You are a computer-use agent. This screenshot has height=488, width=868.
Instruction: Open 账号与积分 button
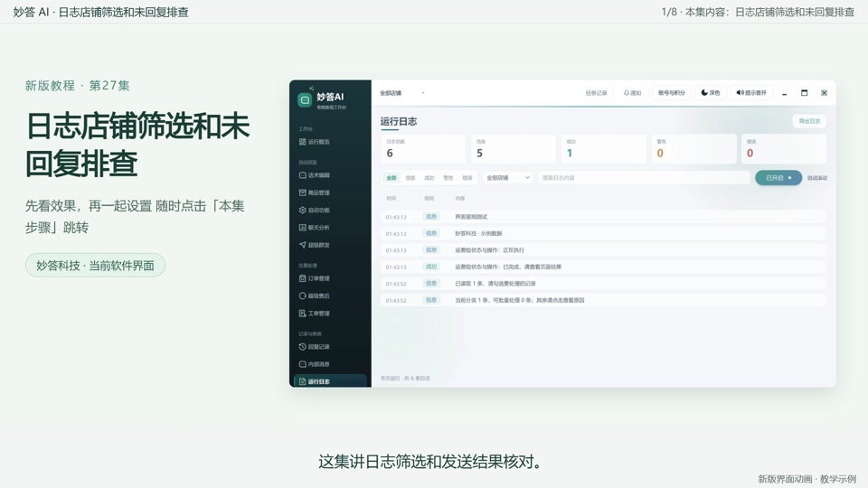(x=672, y=93)
